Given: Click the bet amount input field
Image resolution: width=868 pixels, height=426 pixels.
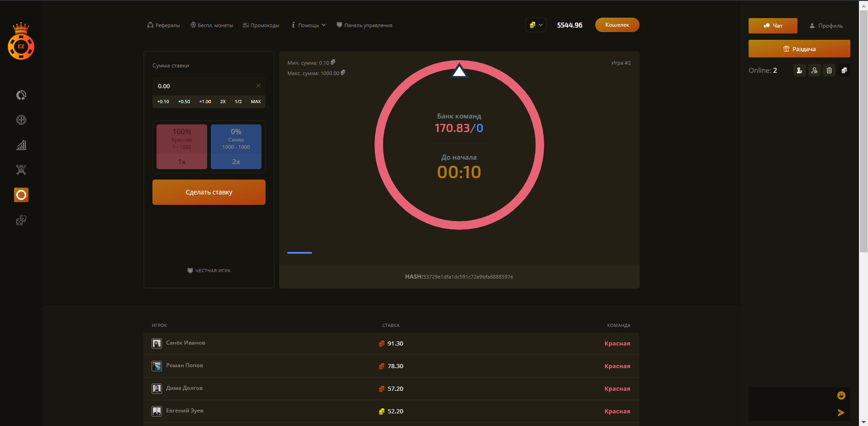Looking at the screenshot, I should tap(204, 86).
